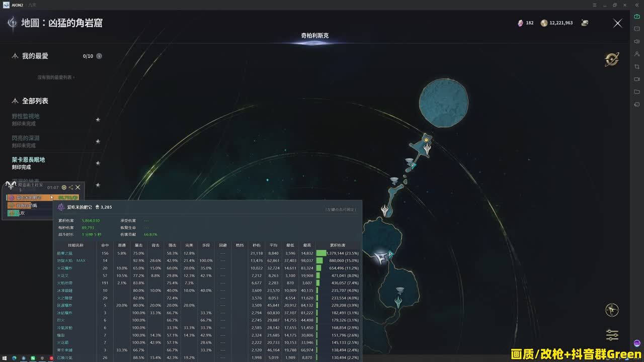Click the map title emblem icon
The image size is (644, 362).
coord(12,23)
